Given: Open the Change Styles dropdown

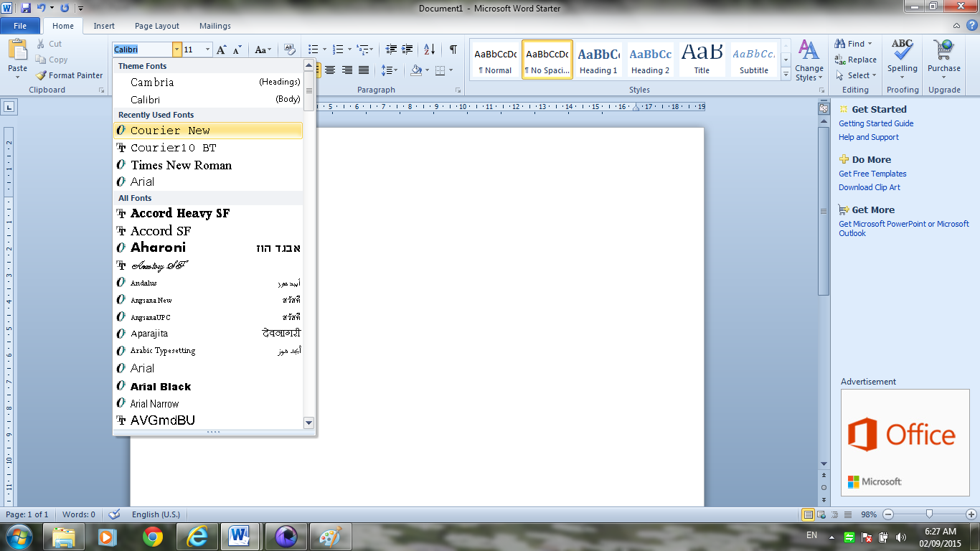Looking at the screenshot, I should click(809, 60).
